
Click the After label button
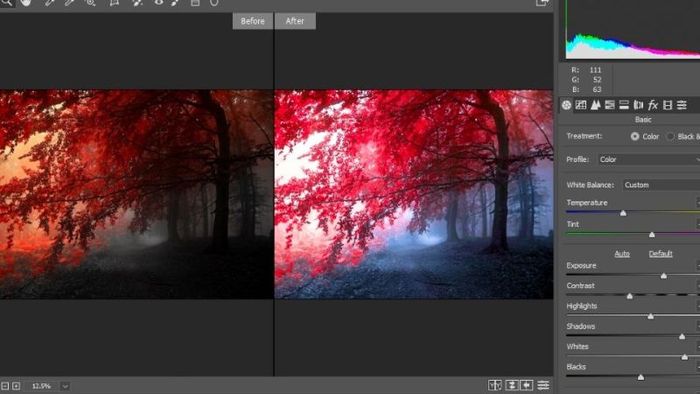tap(295, 21)
